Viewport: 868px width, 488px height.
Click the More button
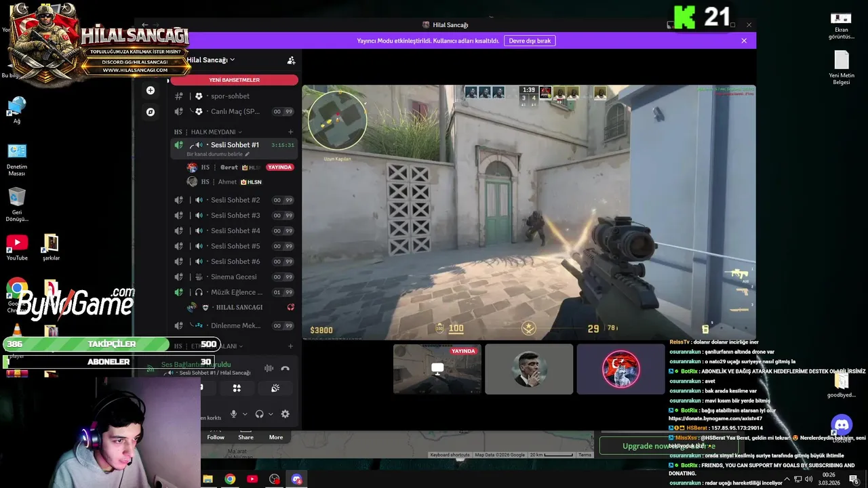tap(276, 437)
